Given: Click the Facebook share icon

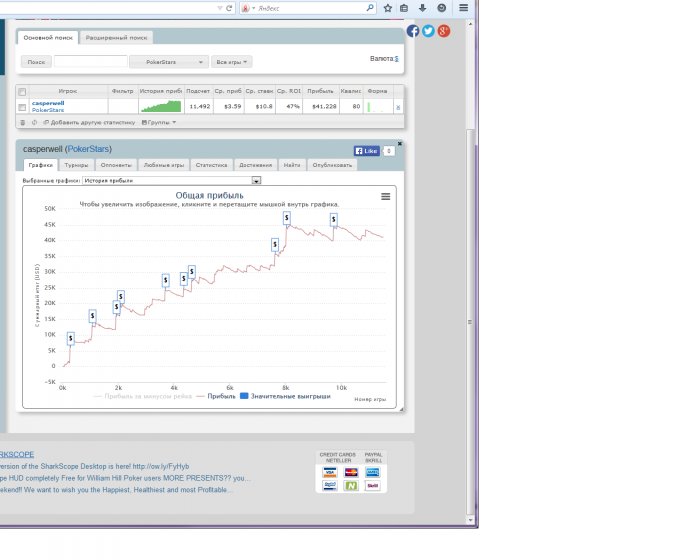Looking at the screenshot, I should click(x=413, y=31).
